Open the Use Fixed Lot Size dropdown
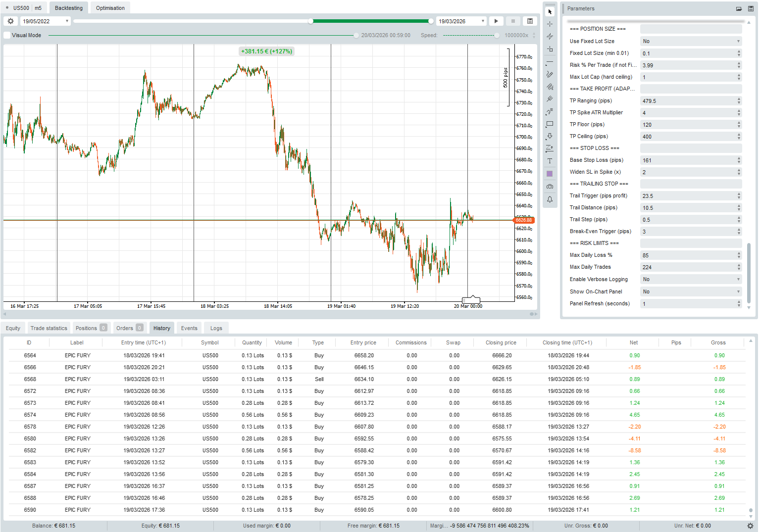This screenshot has height=532, width=760. [x=691, y=42]
